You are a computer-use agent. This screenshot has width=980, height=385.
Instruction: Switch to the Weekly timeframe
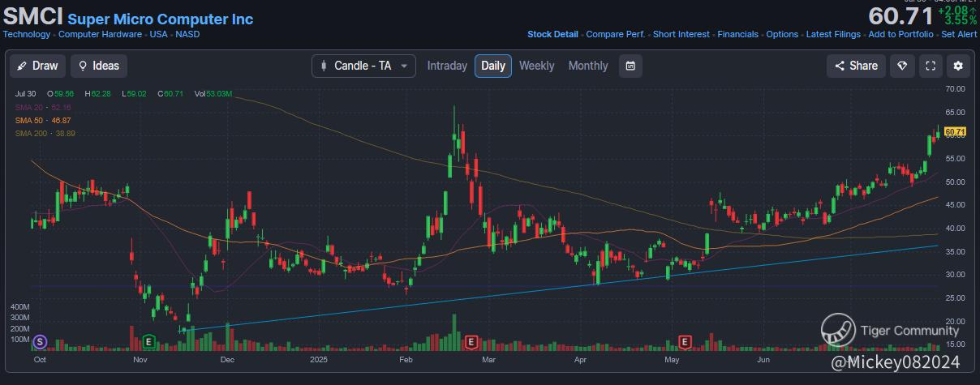pos(537,66)
